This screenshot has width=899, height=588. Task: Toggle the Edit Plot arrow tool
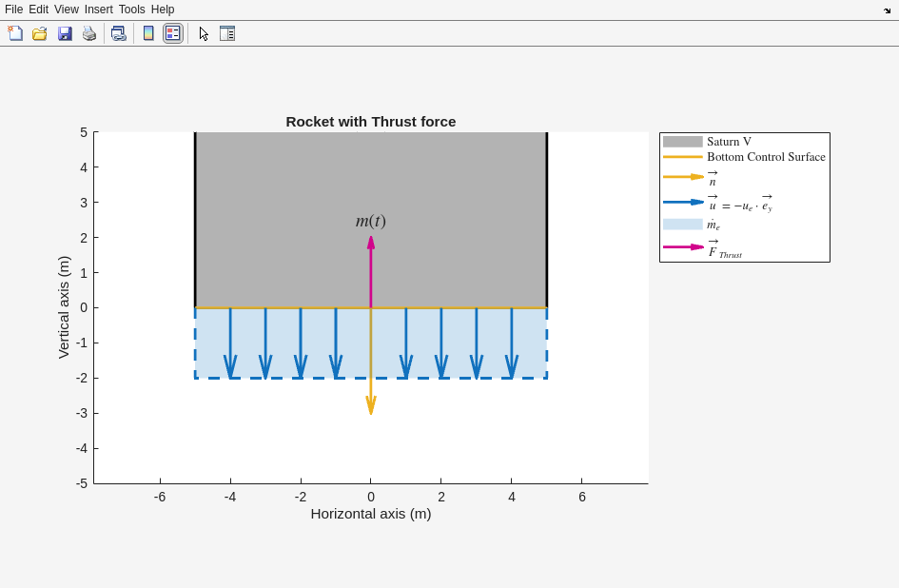[204, 33]
